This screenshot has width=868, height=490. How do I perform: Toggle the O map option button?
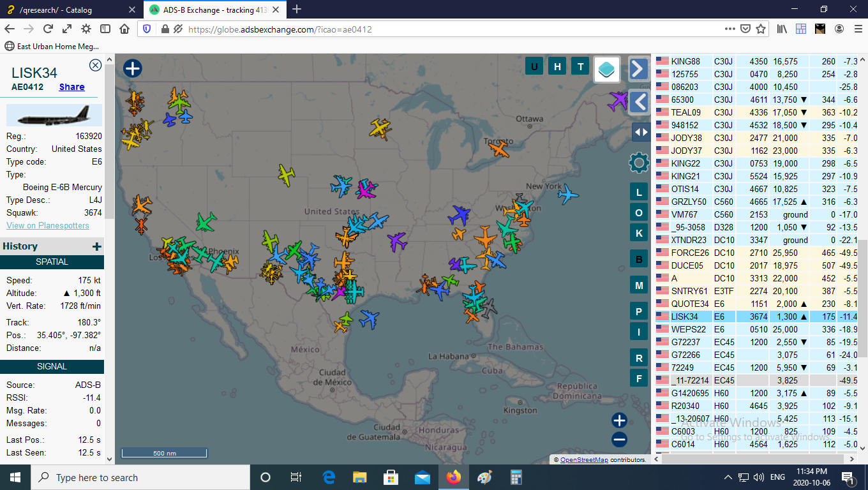[x=639, y=212]
